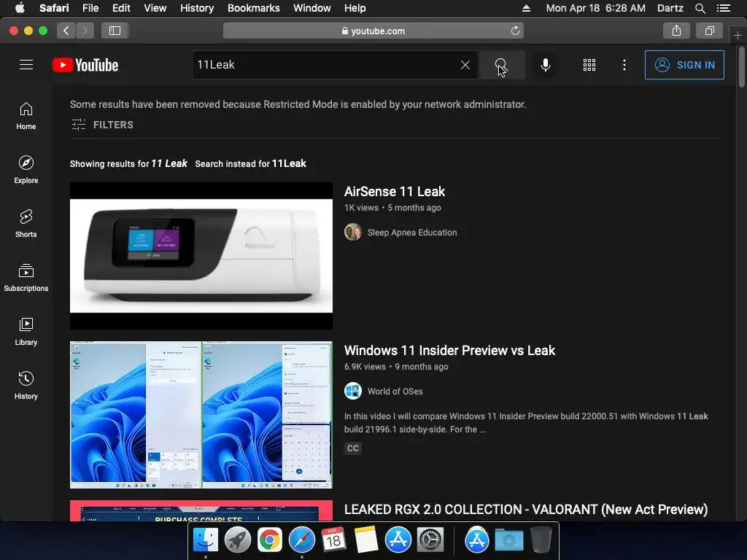This screenshot has width=747, height=560.
Task: Go back with Safari's back arrow
Action: coord(66,31)
